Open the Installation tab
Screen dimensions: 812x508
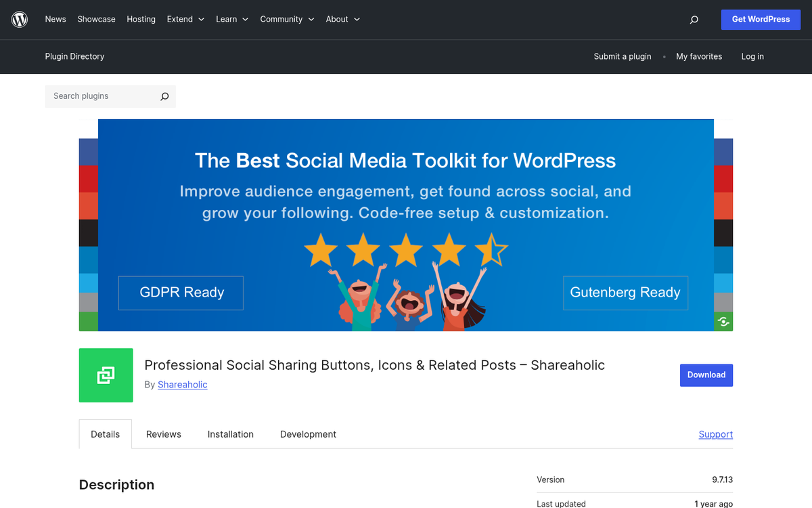point(230,434)
